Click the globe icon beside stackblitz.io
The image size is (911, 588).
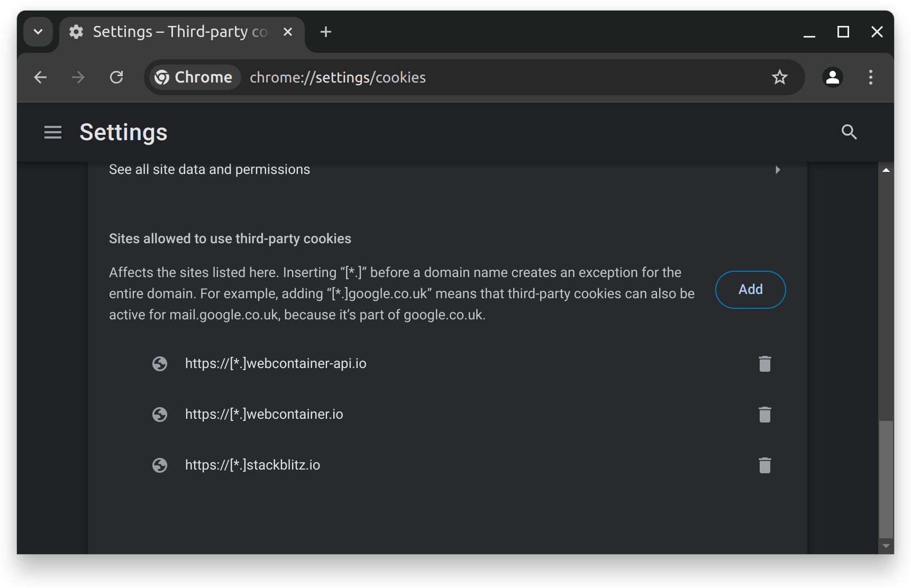pyautogui.click(x=160, y=465)
